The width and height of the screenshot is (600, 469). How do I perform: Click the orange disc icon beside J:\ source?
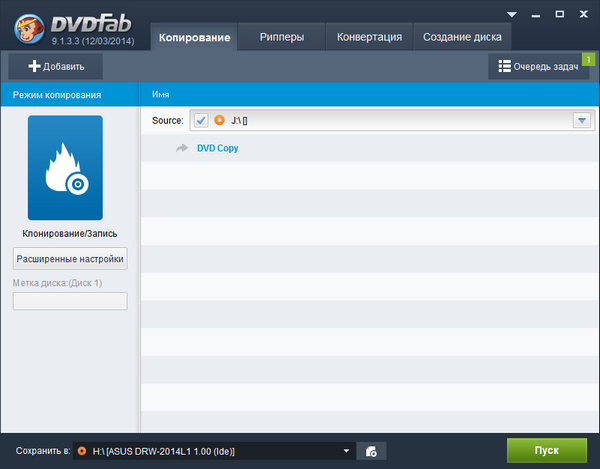pyautogui.click(x=219, y=120)
